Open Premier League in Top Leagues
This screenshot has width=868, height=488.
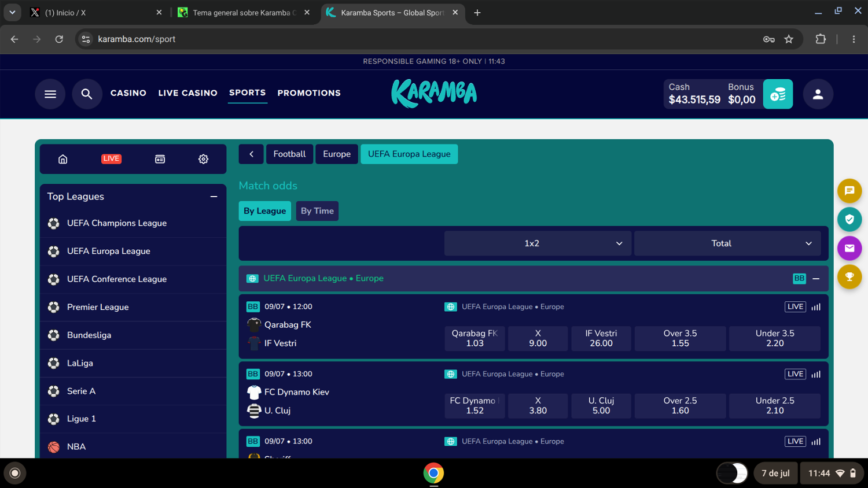pyautogui.click(x=133, y=307)
